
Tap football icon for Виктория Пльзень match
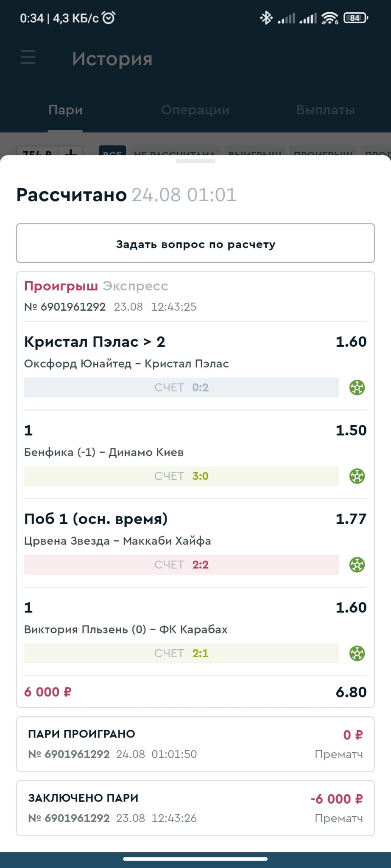[x=357, y=653]
